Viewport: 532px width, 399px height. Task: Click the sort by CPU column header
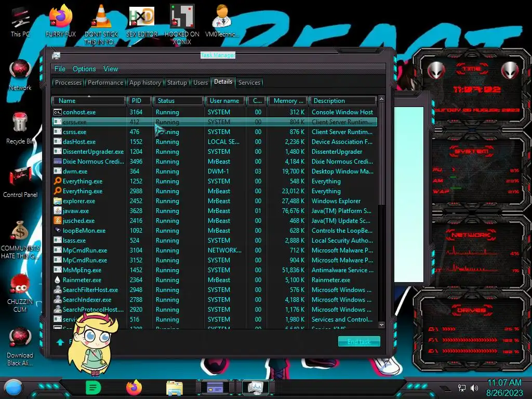[257, 101]
